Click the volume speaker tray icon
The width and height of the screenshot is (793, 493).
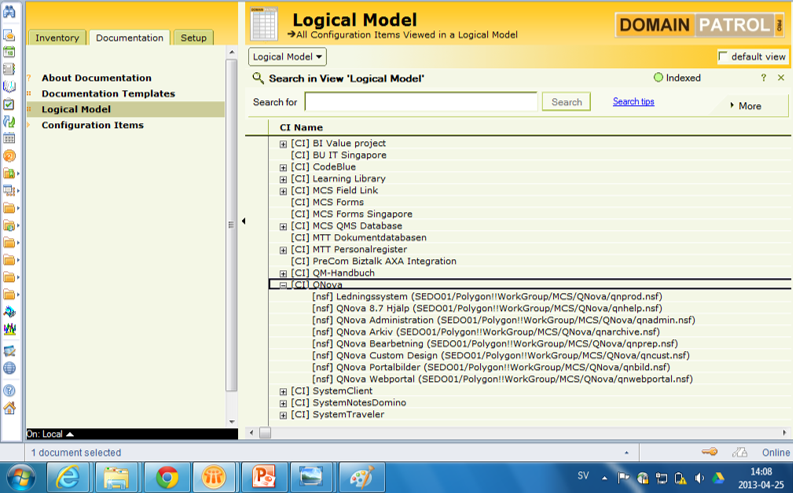[699, 478]
